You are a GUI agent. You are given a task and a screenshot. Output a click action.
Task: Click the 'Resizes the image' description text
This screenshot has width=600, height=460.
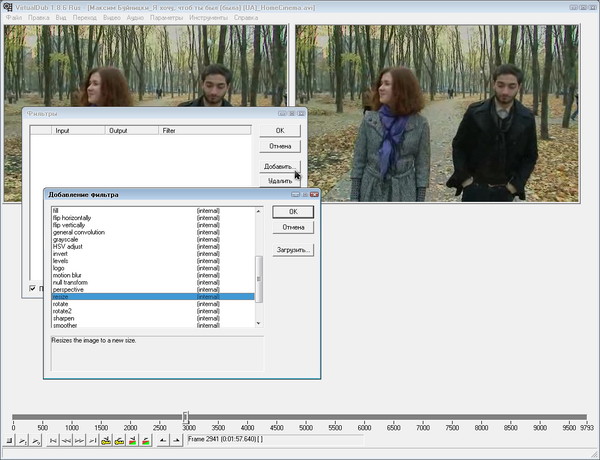click(94, 340)
